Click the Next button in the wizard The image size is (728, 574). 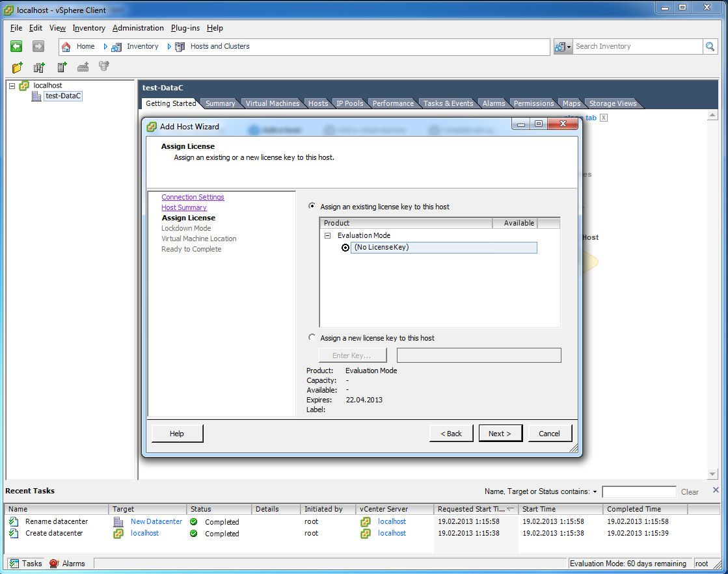click(x=500, y=434)
